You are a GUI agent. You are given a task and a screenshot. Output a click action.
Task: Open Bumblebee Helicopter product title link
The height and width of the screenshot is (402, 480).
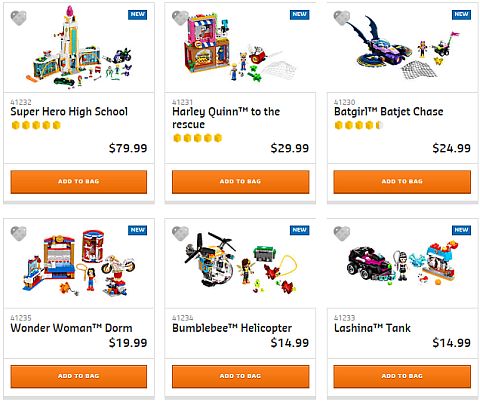(x=232, y=328)
